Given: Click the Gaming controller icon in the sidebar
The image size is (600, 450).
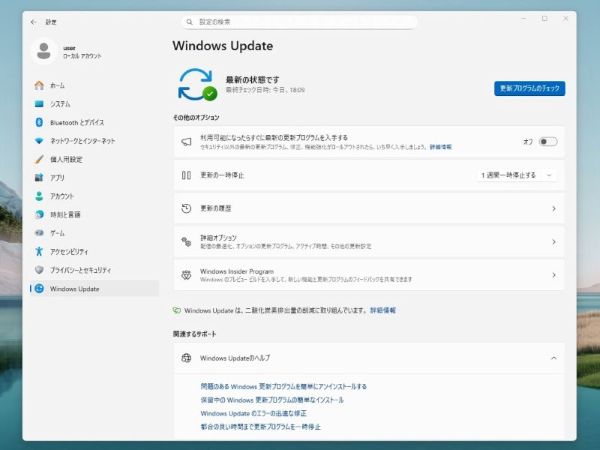Looking at the screenshot, I should point(39,233).
